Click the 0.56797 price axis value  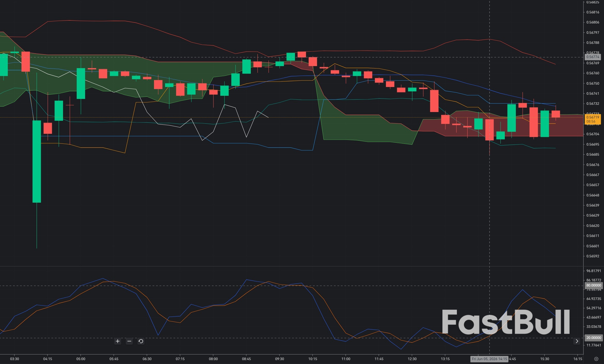593,33
